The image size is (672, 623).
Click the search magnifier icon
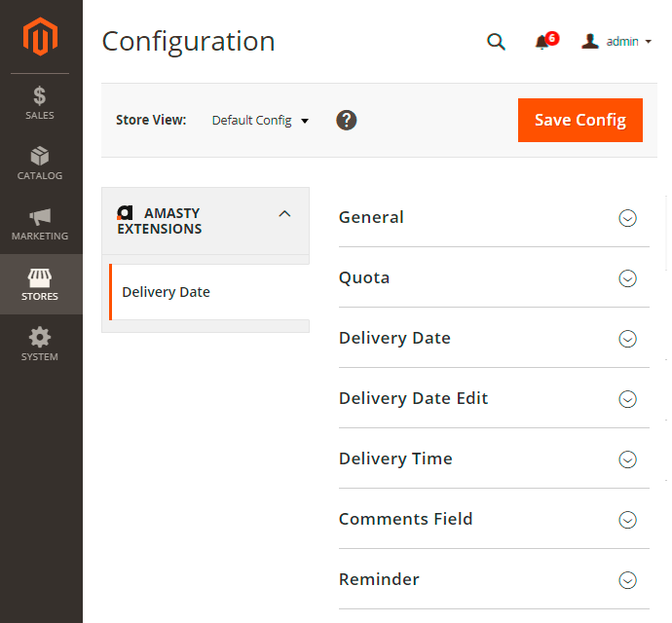tap(496, 42)
